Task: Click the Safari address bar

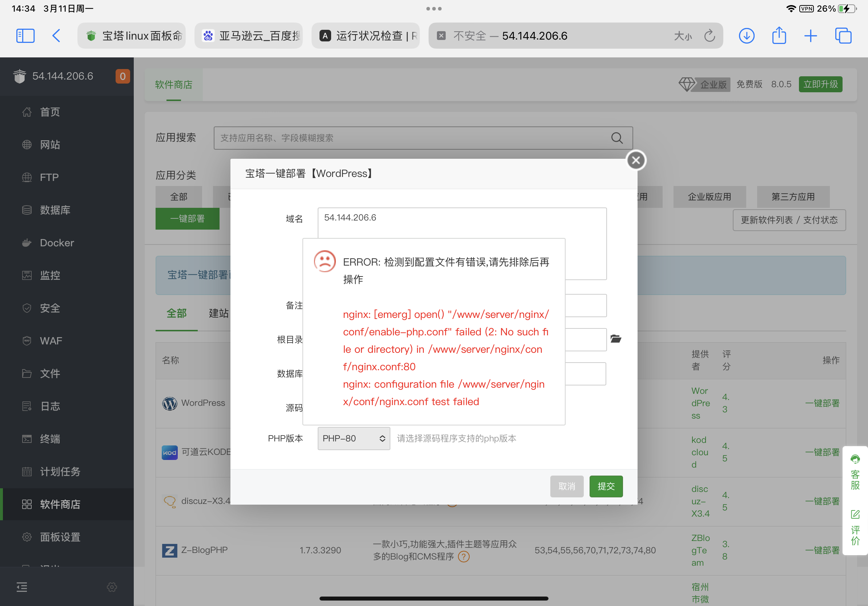Action: pyautogui.click(x=575, y=36)
